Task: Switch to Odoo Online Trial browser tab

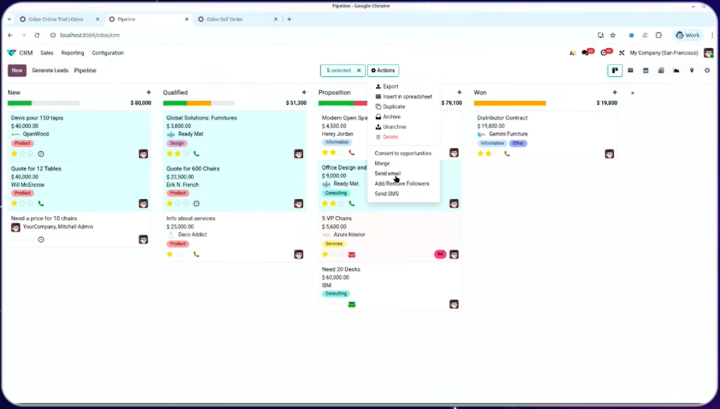Action: coord(56,19)
